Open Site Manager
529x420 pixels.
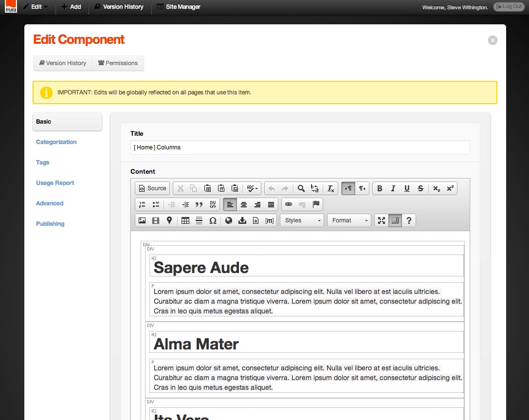click(x=179, y=7)
